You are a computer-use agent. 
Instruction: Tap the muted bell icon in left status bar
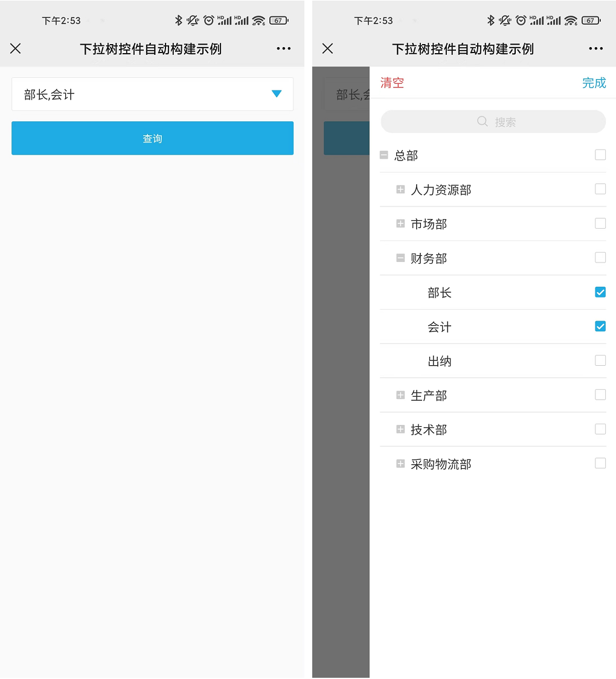click(x=193, y=21)
